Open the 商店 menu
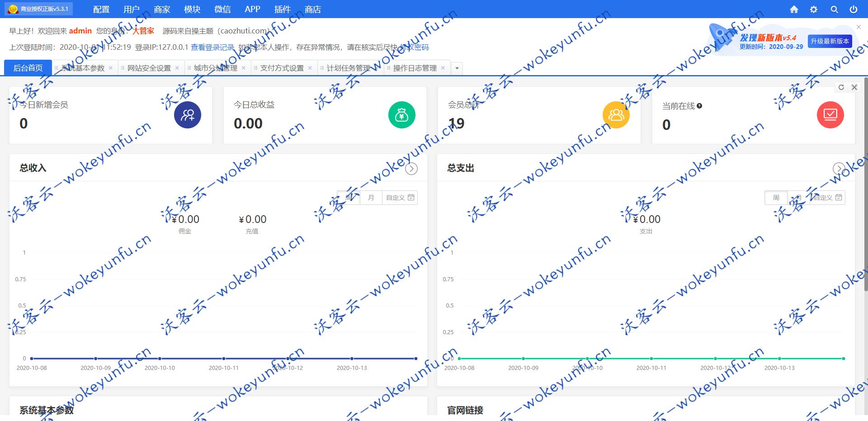Image resolution: width=868 pixels, height=421 pixels. [313, 9]
